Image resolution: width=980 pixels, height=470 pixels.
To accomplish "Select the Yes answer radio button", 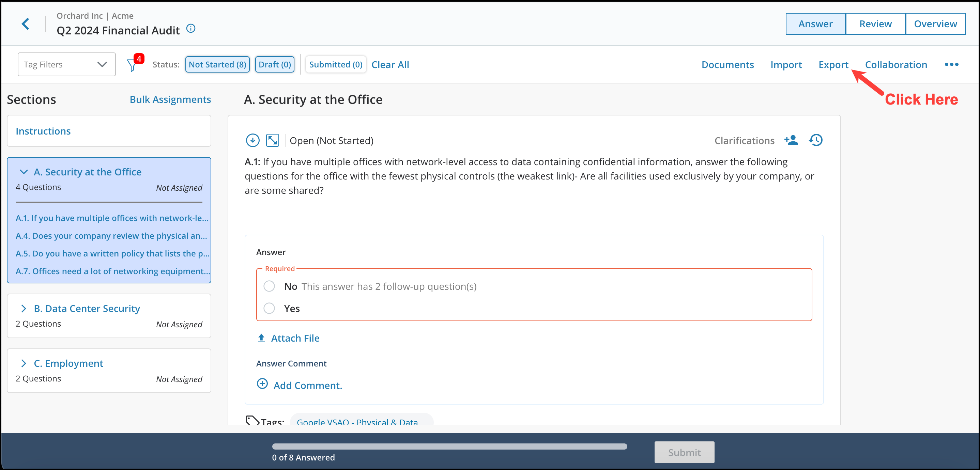I will tap(269, 308).
